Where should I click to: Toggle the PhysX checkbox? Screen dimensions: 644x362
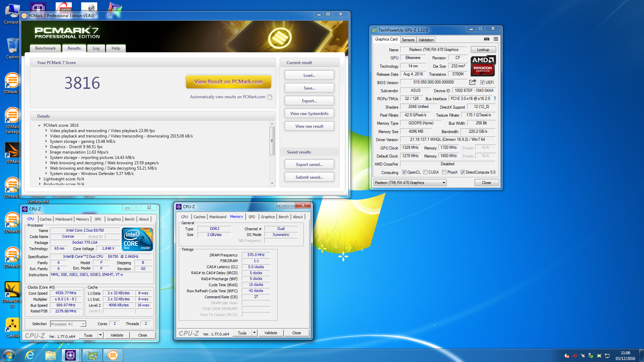[444, 172]
